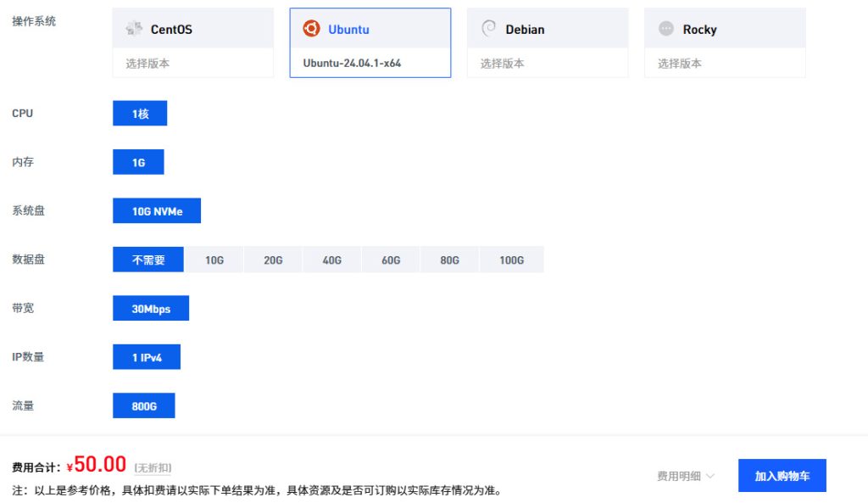
Task: Select the 1核 CPU option
Action: 140,114
